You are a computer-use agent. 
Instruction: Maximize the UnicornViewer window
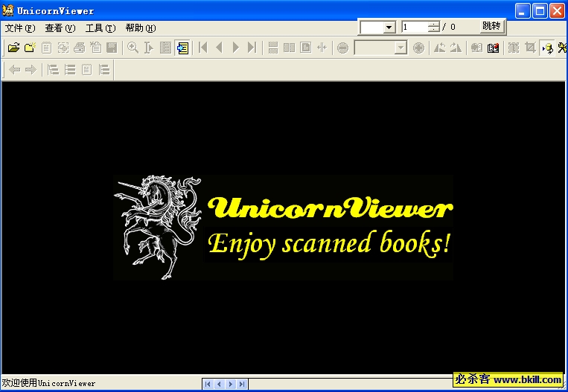click(x=540, y=11)
